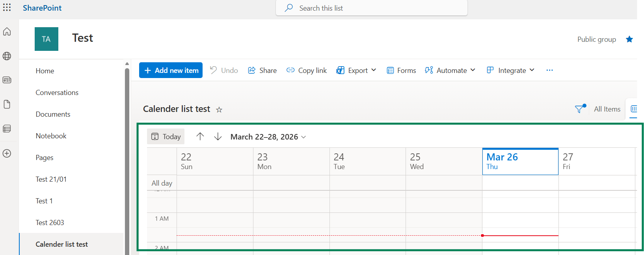Click the TA site logo

click(47, 39)
